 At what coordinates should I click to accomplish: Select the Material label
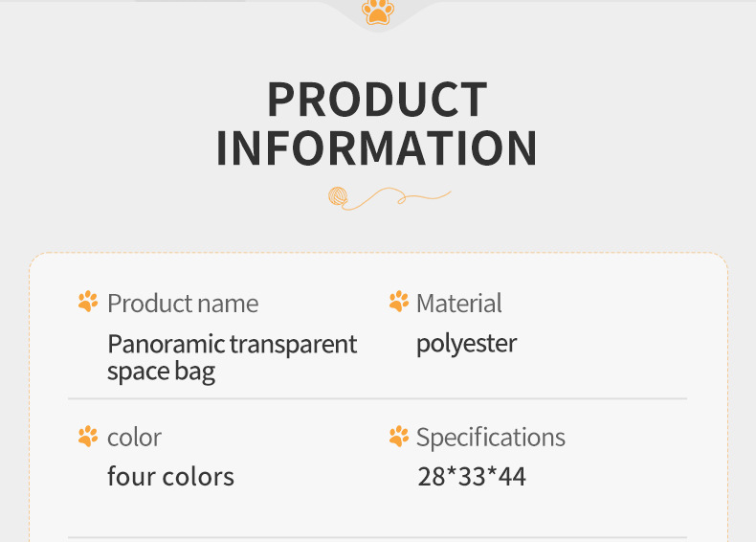point(459,304)
